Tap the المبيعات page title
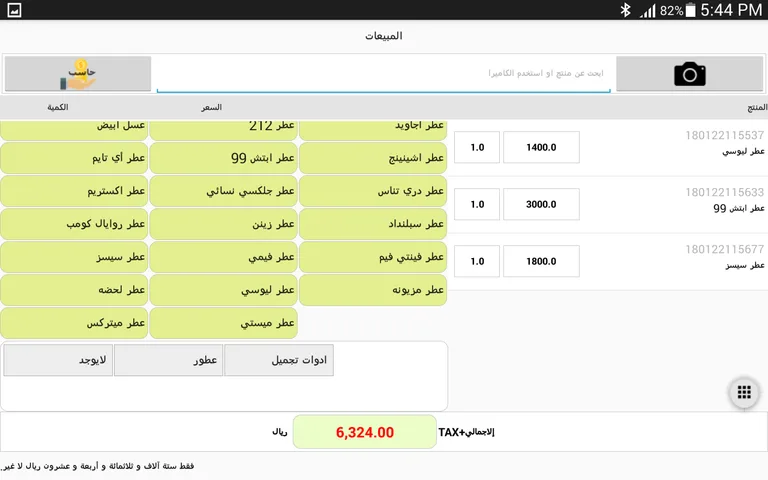The image size is (768, 480). tap(384, 36)
